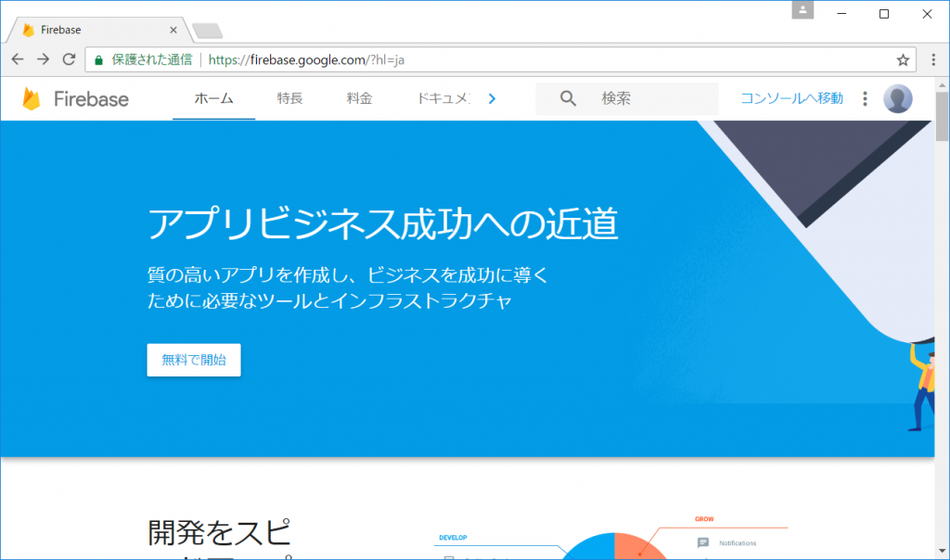Image resolution: width=950 pixels, height=560 pixels.
Task: Open コンソールへ移動 link
Action: pyautogui.click(x=791, y=98)
